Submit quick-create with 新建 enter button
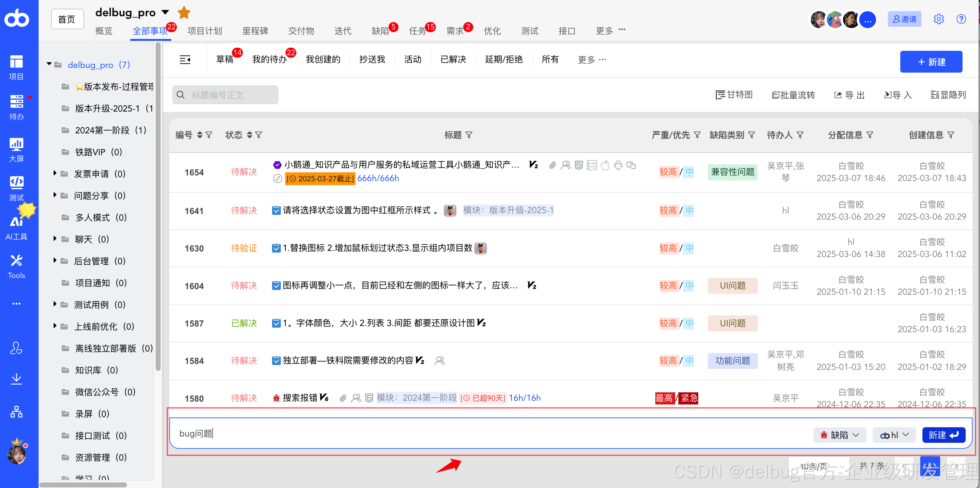Viewport: 980px width, 488px height. click(x=944, y=435)
